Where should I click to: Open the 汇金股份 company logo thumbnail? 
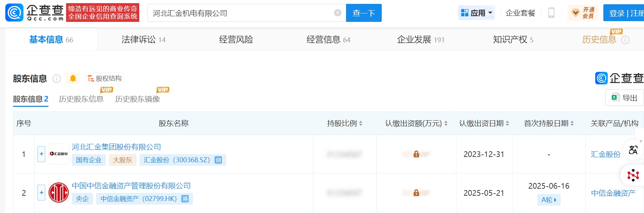coord(59,154)
